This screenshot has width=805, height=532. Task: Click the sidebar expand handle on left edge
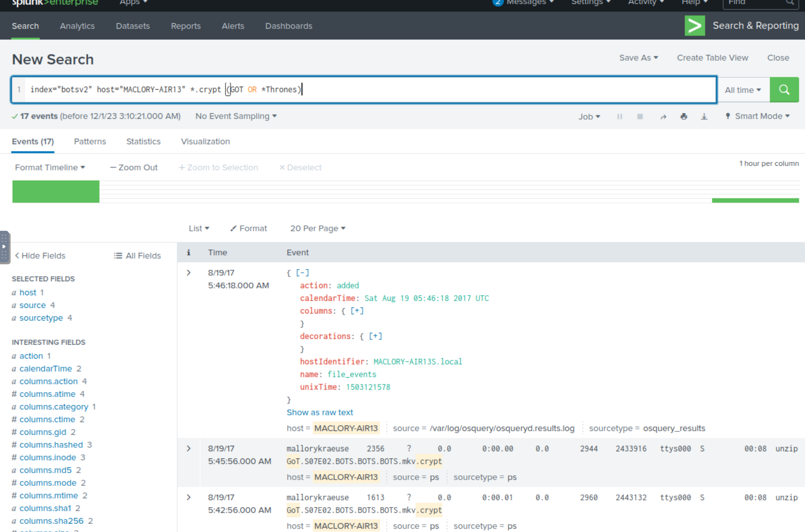[x=5, y=247]
